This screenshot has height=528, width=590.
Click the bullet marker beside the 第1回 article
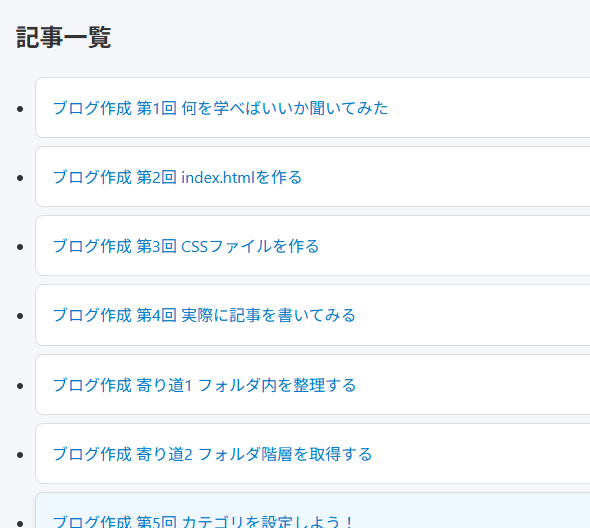[x=20, y=109]
